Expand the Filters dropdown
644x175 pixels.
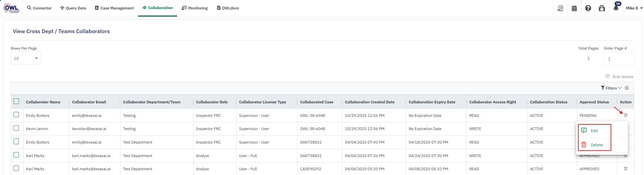pyautogui.click(x=611, y=88)
